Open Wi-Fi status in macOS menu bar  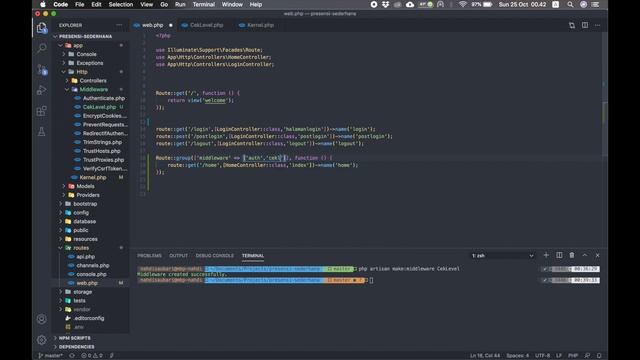[462, 4]
